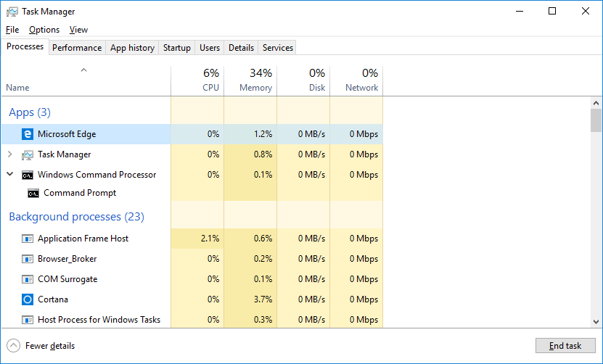
Task: Click the Background processes group heading
Action: click(x=76, y=217)
